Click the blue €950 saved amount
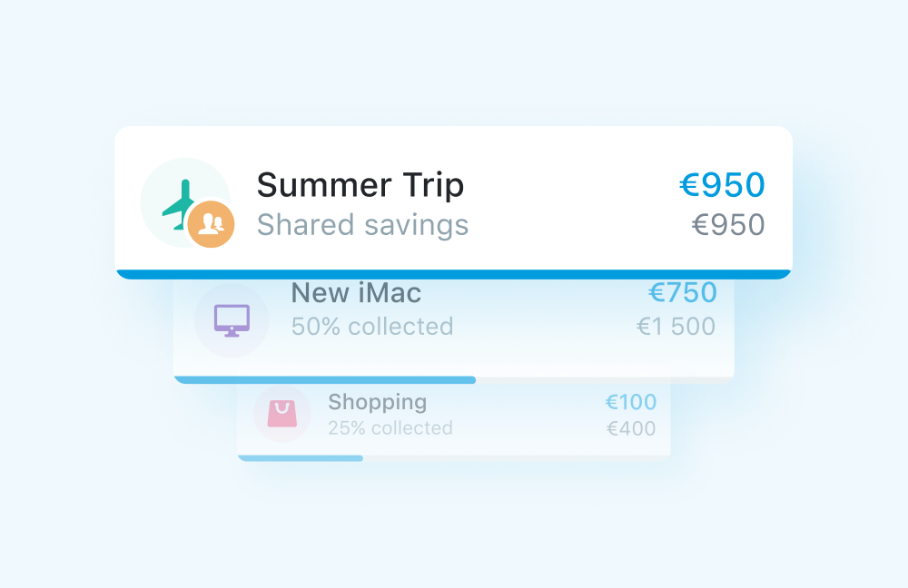This screenshot has height=588, width=908. click(x=722, y=185)
